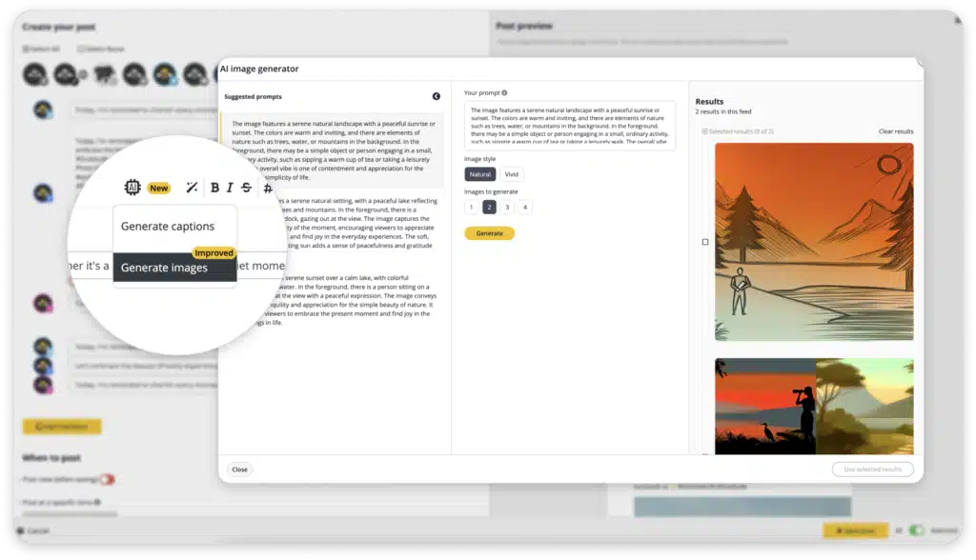
Task: Click the magic wand toolbar icon
Action: pyautogui.click(x=192, y=188)
